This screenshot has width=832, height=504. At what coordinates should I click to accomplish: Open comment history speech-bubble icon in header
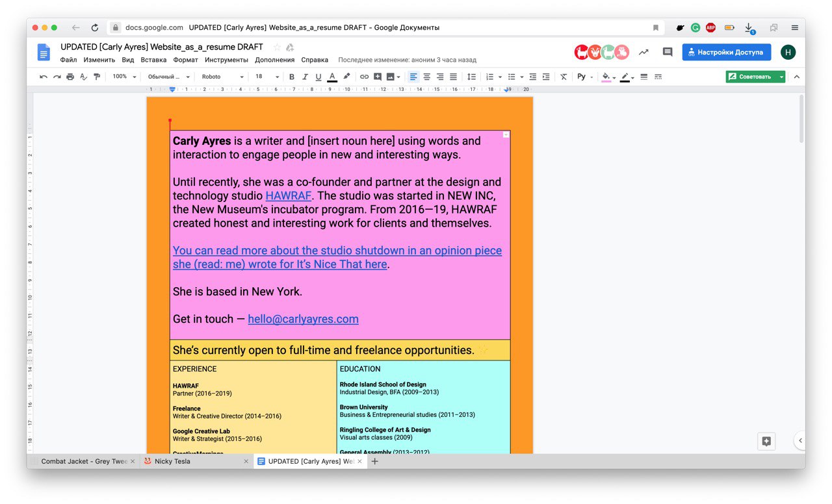(667, 52)
